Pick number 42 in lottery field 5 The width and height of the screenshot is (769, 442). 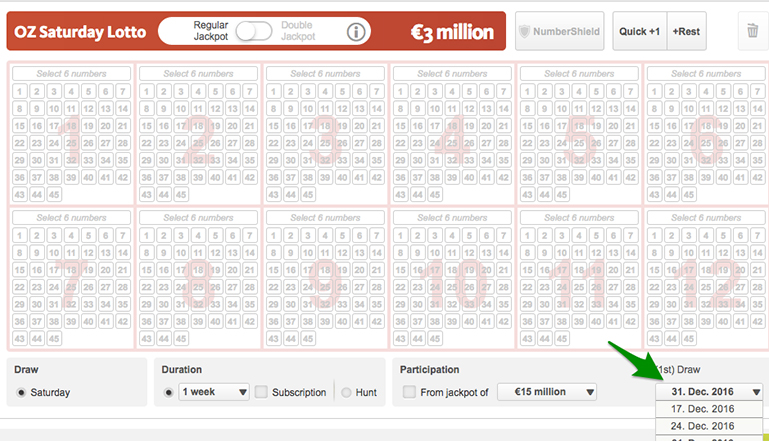[631, 178]
